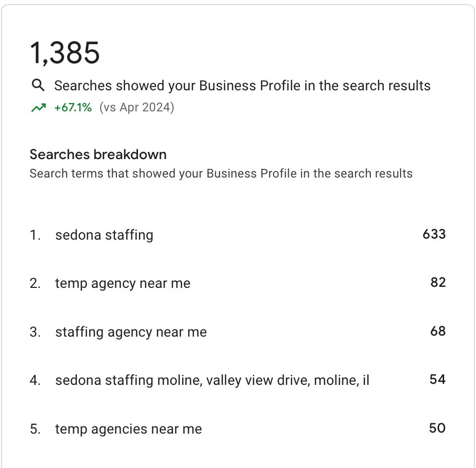The width and height of the screenshot is (476, 468).
Task: Click the 54 count value
Action: (x=438, y=379)
